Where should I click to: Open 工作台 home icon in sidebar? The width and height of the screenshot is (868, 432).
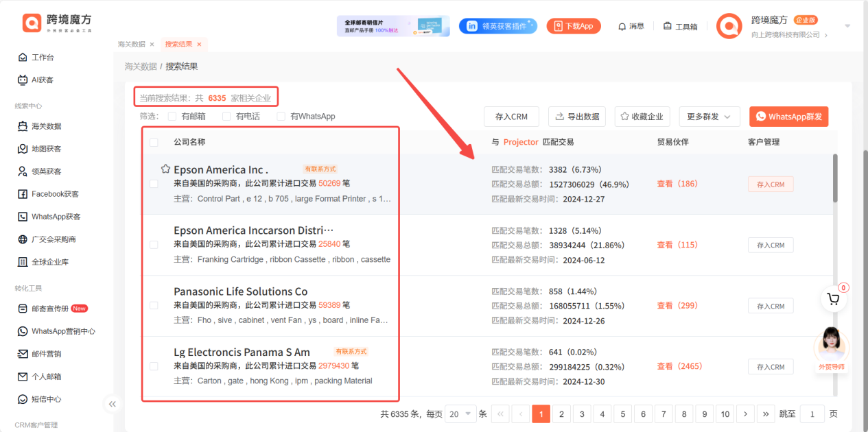coord(23,58)
